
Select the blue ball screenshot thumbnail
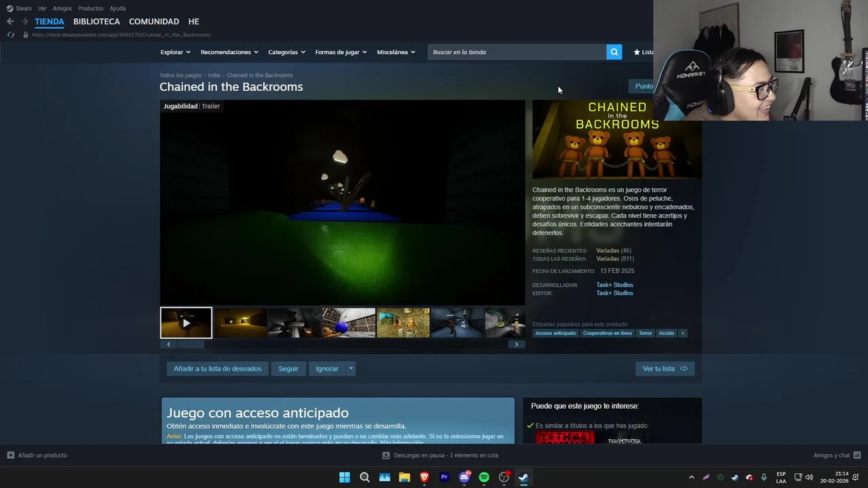pos(349,323)
